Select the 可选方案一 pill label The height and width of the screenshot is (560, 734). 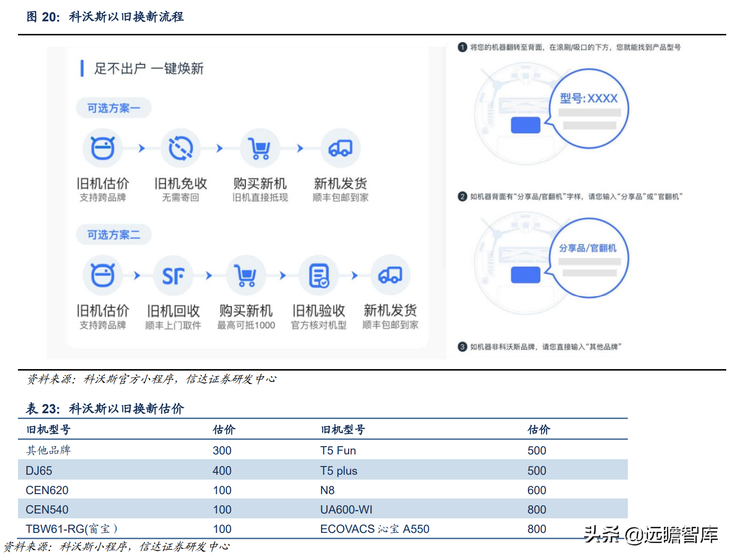pyautogui.click(x=113, y=108)
